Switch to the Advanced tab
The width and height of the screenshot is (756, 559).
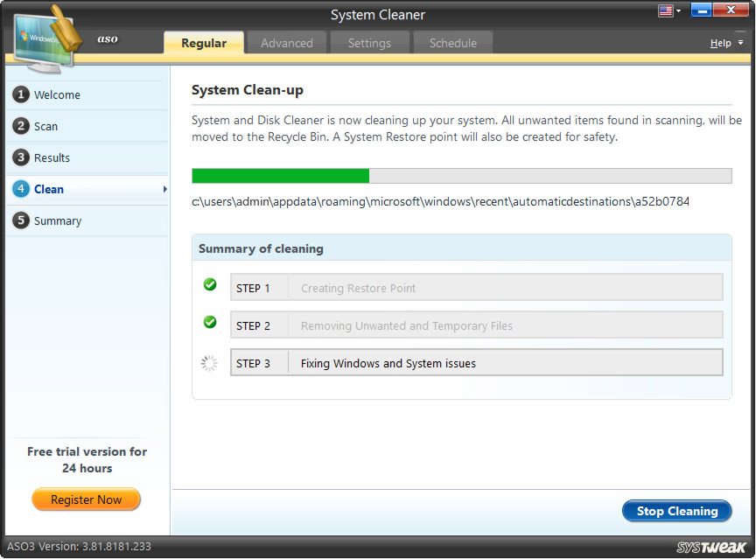pyautogui.click(x=287, y=42)
